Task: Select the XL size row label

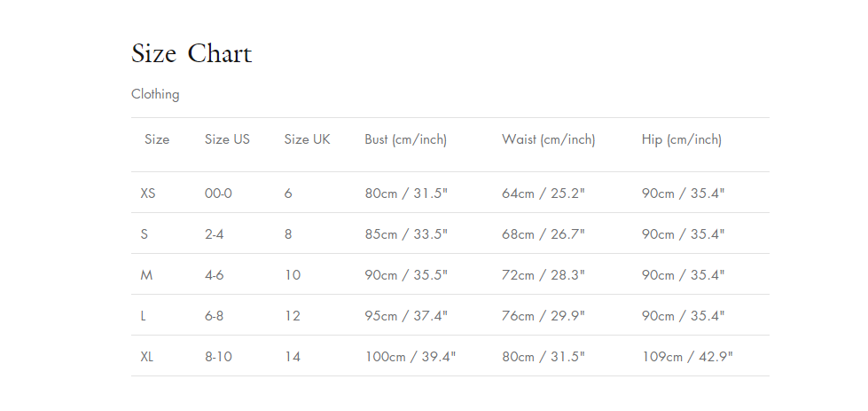Action: (147, 357)
